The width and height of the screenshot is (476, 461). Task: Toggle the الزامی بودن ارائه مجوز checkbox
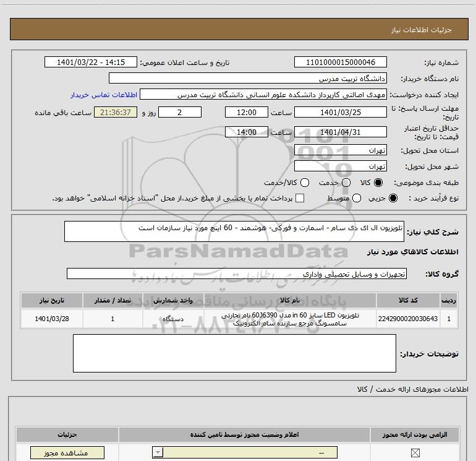click(415, 453)
